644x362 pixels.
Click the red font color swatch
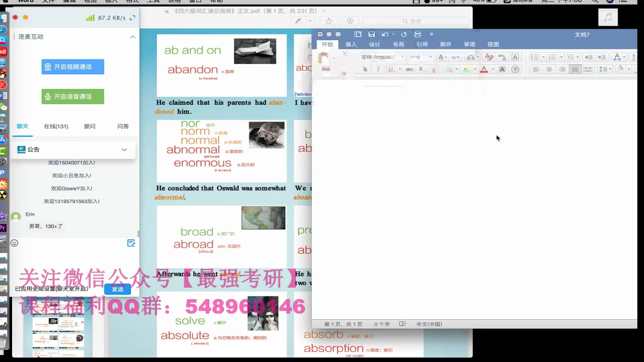pos(484,69)
